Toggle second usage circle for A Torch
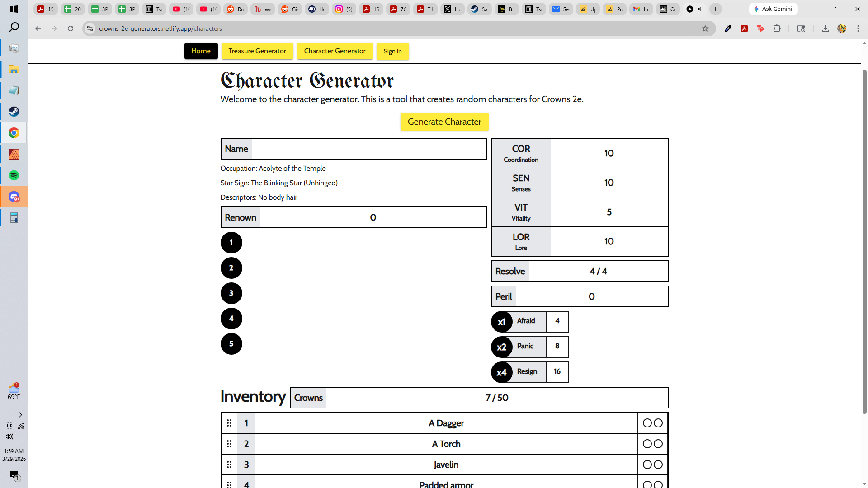The image size is (868, 488). [658, 444]
